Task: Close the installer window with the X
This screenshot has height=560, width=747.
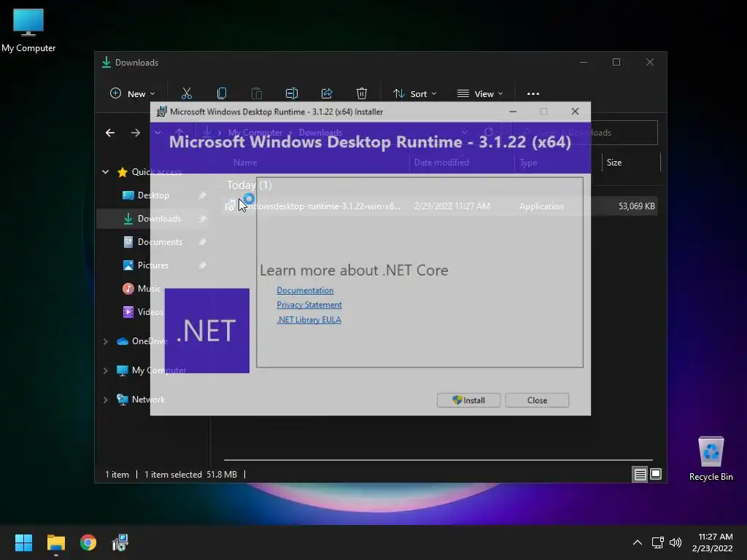Action: point(575,112)
